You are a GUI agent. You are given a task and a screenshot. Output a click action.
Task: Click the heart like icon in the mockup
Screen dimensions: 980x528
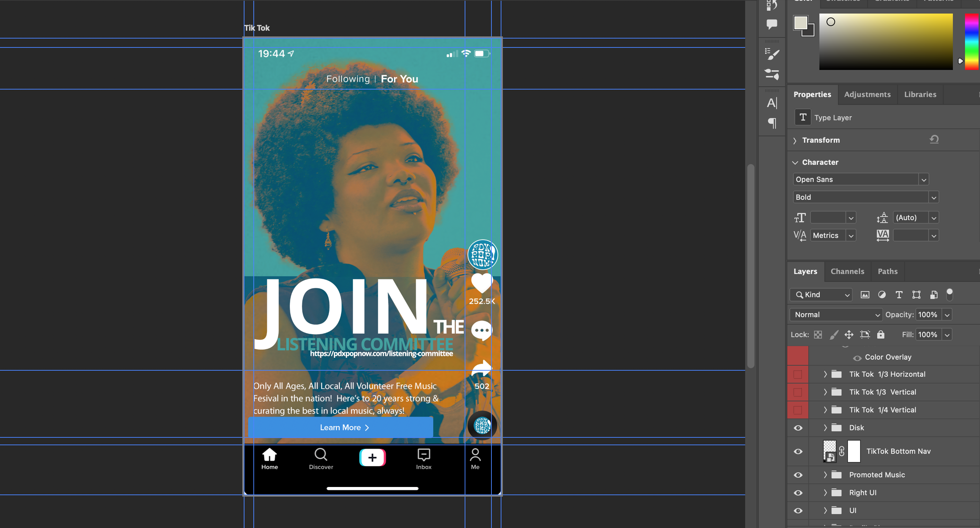tap(482, 283)
